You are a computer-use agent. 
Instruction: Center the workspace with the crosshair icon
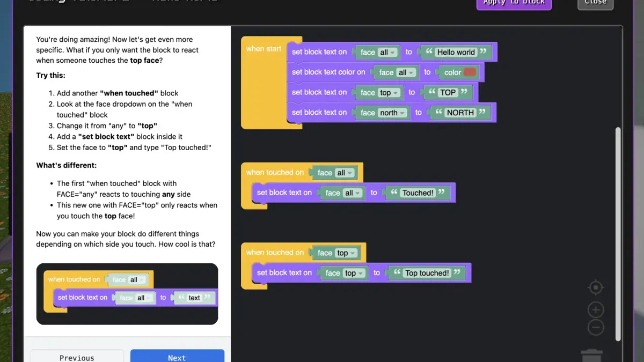pos(596,288)
